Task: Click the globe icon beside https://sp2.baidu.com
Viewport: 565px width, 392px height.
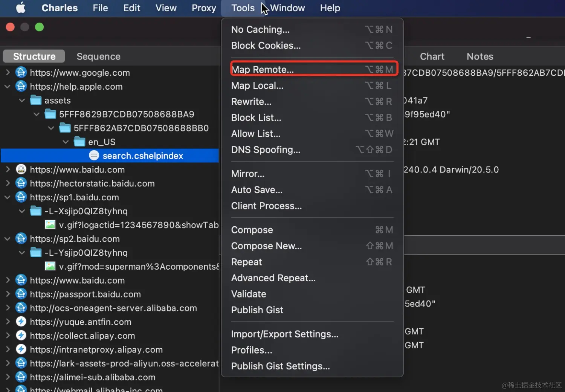Action: pos(21,239)
